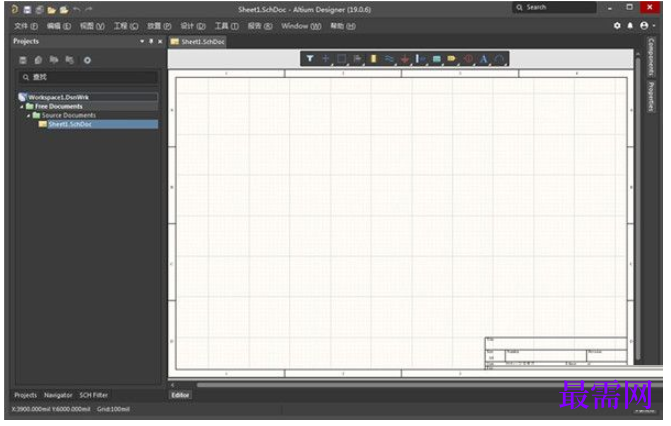Open the Properties side panel
The image size is (671, 426).
651,97
